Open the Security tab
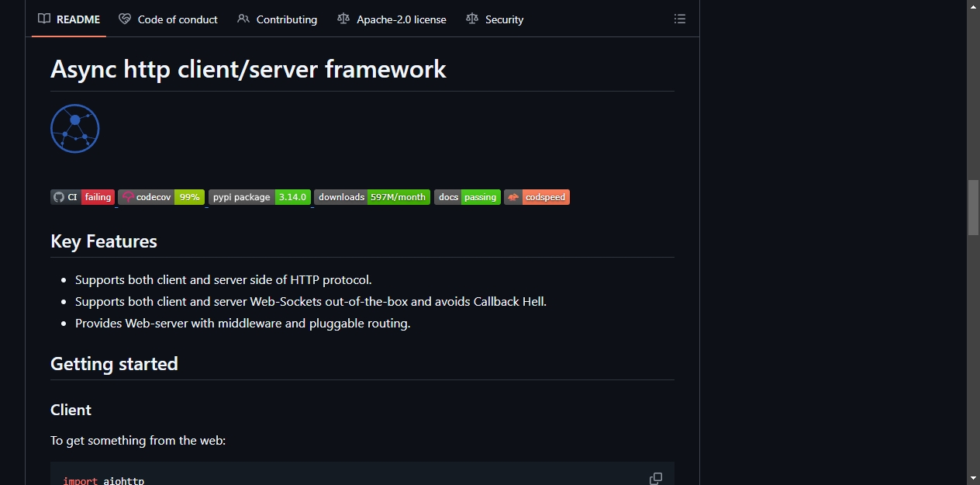The image size is (980, 485). point(495,19)
